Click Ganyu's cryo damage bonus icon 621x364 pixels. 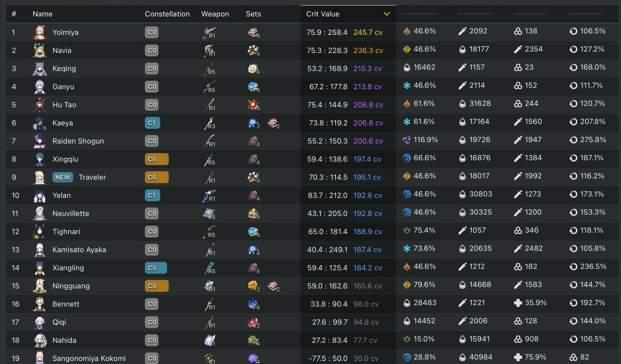point(407,86)
